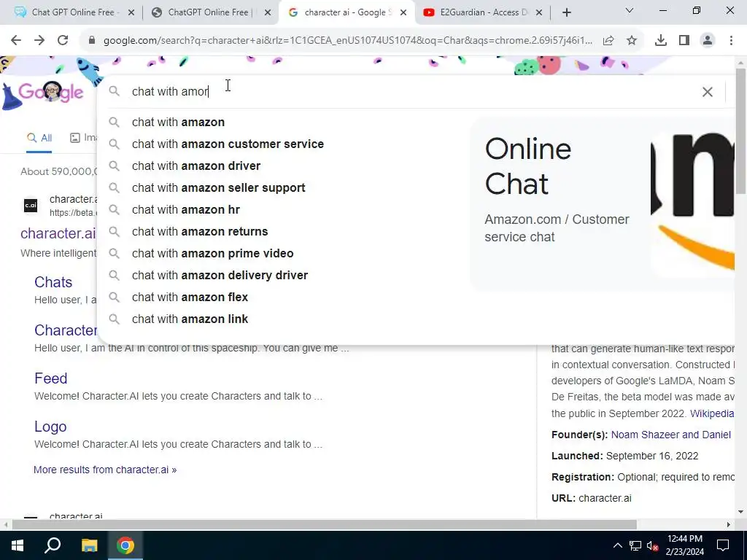Reload the current page
Screen dimensions: 747x560
click(63, 41)
